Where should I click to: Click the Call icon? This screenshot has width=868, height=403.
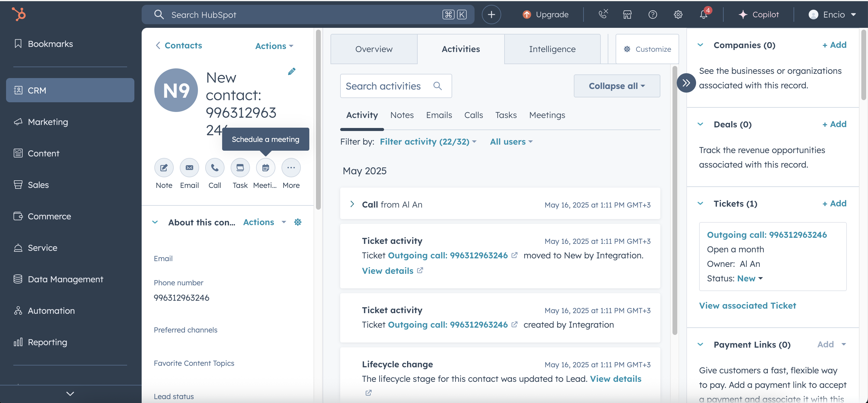215,168
